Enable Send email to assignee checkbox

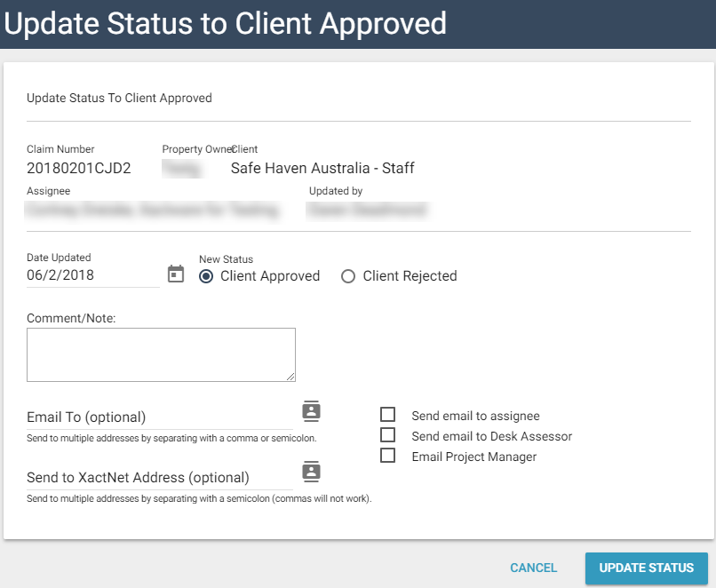tap(387, 415)
